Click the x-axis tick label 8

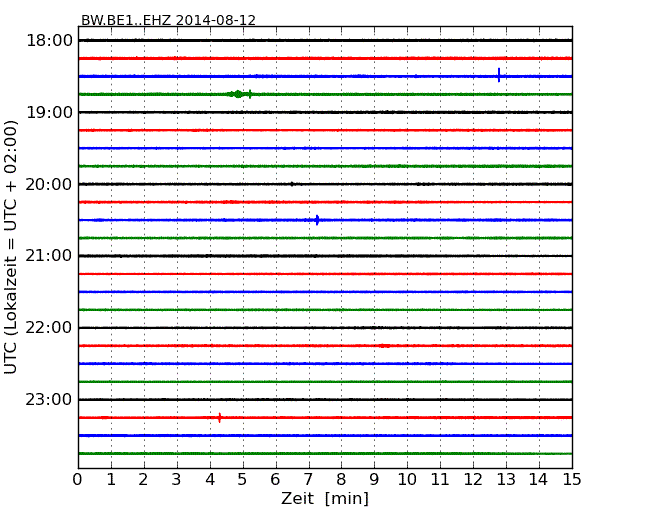tap(341, 479)
